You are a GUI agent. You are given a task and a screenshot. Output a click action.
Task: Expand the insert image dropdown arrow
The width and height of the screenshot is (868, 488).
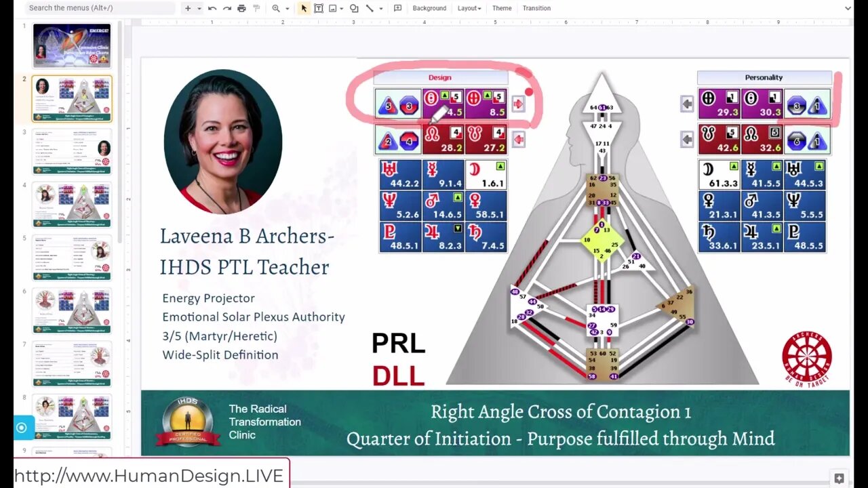[x=340, y=8]
